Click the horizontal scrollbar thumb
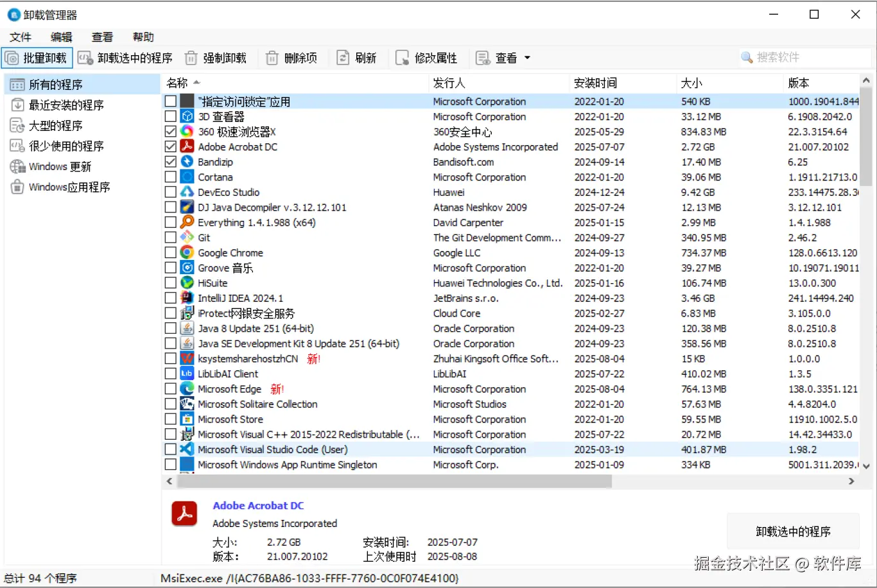Image resolution: width=877 pixels, height=588 pixels. [394, 481]
